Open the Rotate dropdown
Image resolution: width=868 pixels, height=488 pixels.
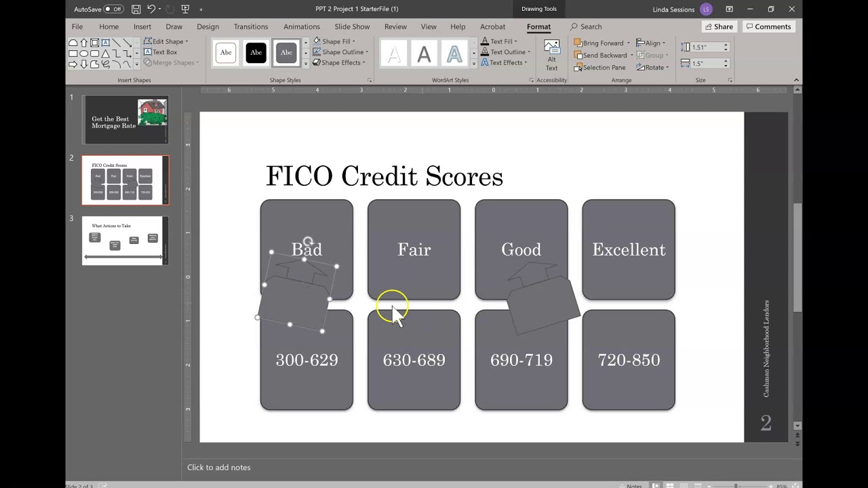click(x=652, y=67)
